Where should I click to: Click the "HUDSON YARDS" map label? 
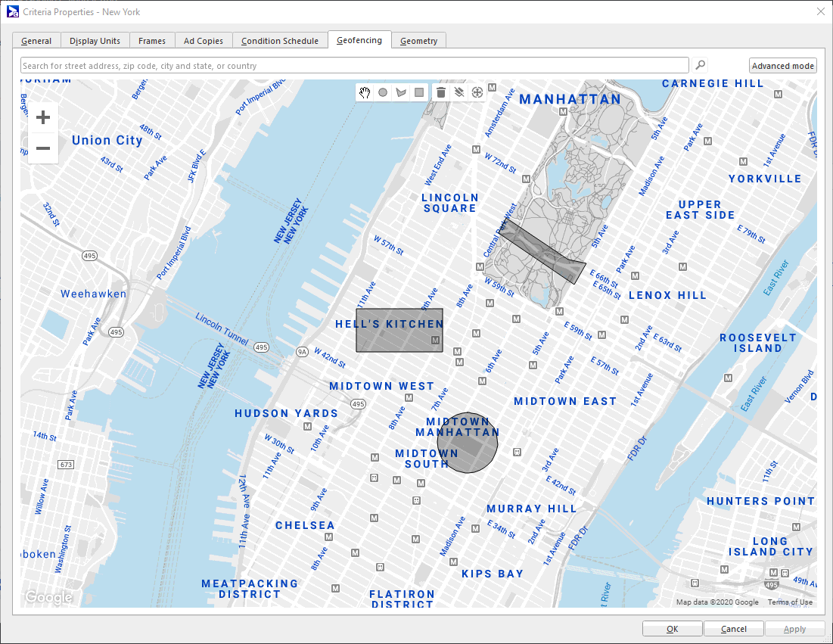pyautogui.click(x=286, y=413)
